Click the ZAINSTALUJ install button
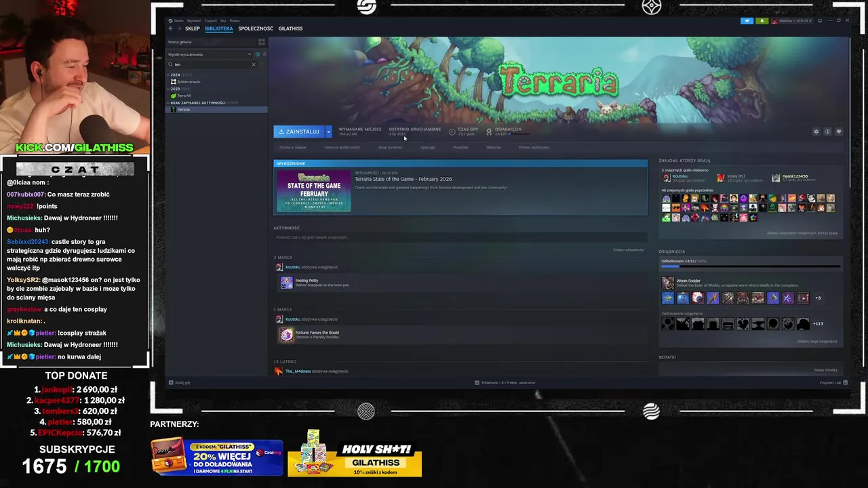The image size is (868, 488). tap(299, 131)
